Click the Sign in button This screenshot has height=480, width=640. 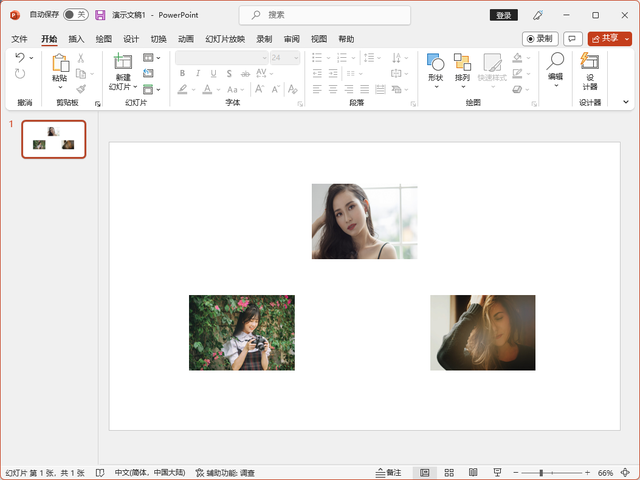504,15
